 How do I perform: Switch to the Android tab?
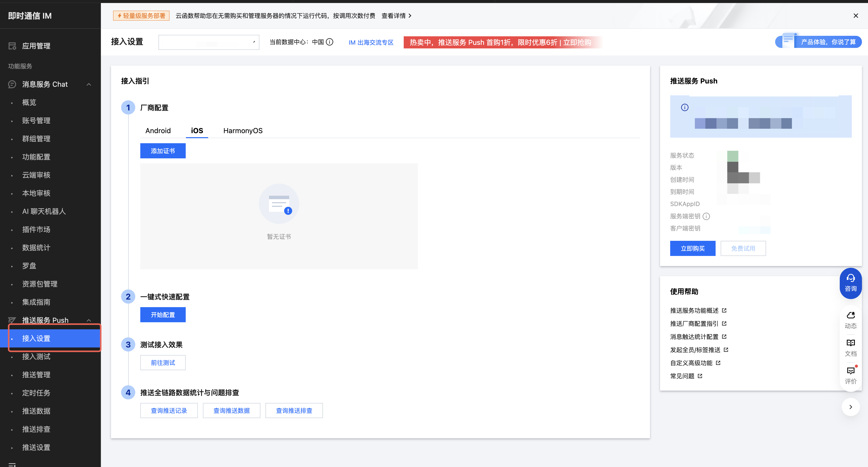click(x=158, y=131)
